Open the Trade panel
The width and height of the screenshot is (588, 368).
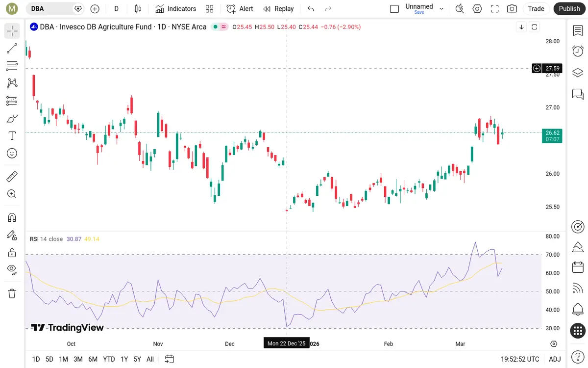pos(536,8)
